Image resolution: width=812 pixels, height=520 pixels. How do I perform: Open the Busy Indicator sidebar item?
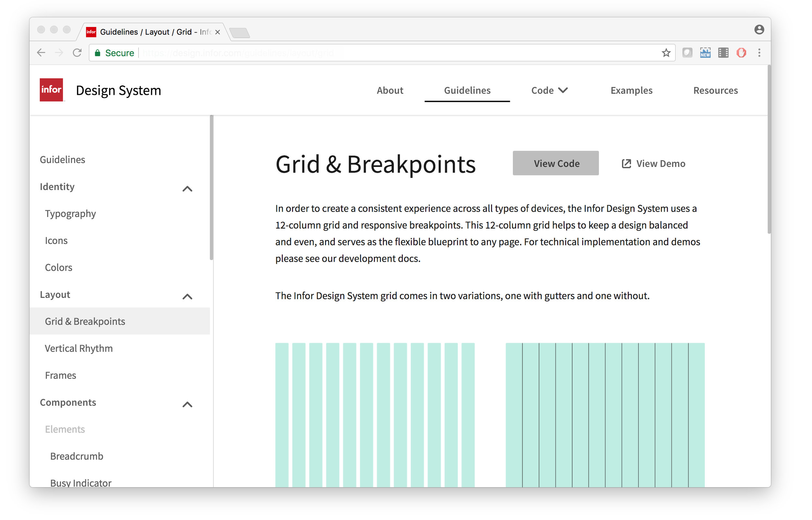click(81, 483)
